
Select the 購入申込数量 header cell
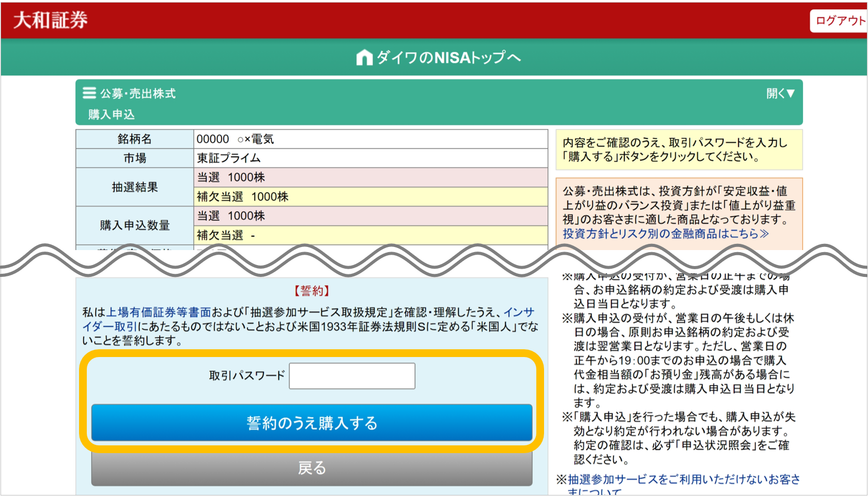tap(135, 225)
